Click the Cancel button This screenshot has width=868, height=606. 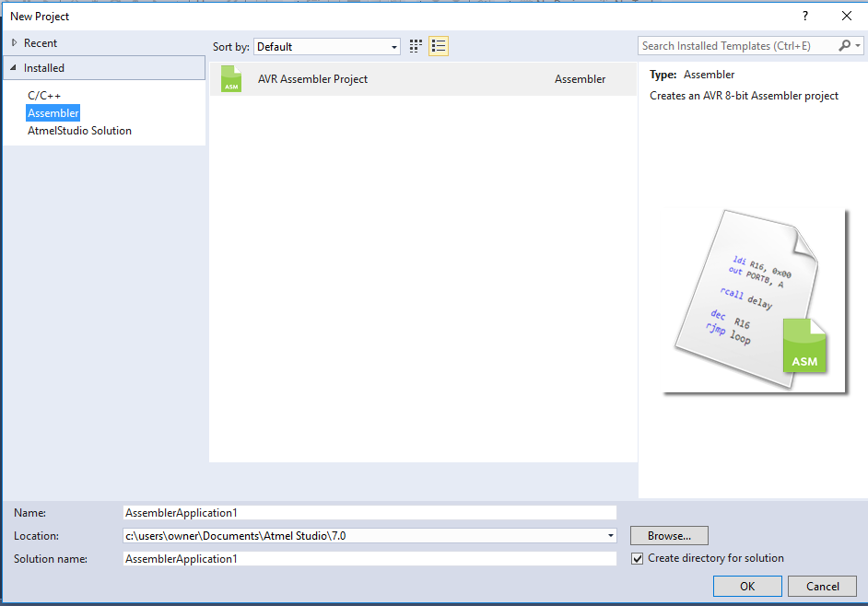(822, 586)
